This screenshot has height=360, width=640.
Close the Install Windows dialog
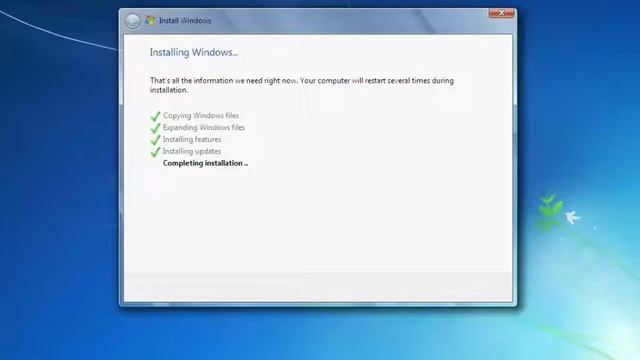[501, 13]
